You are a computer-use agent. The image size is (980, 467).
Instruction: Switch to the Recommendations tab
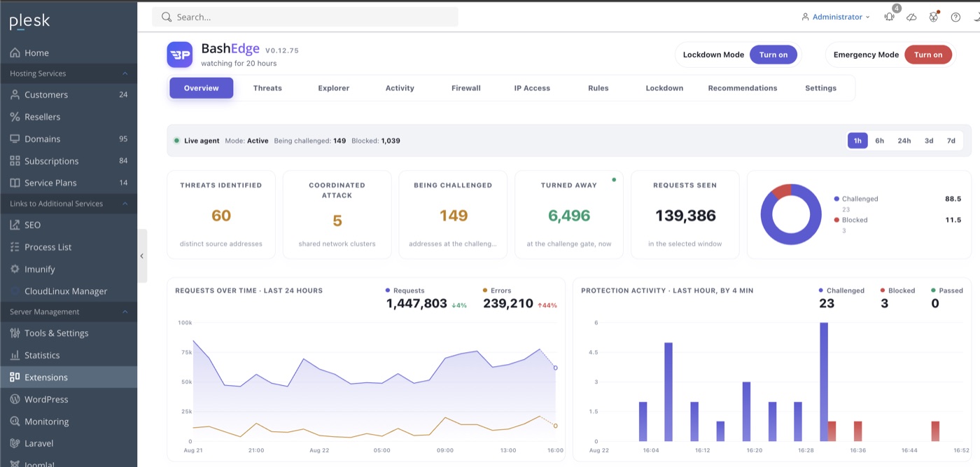[x=743, y=88]
